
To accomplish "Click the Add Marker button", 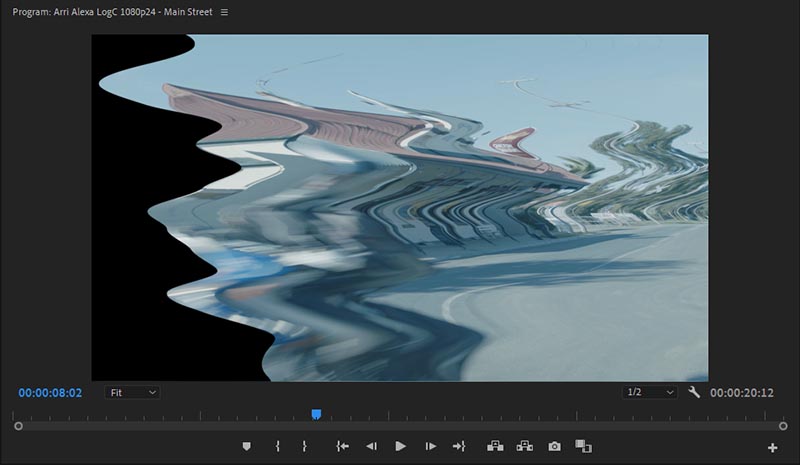I will point(246,447).
